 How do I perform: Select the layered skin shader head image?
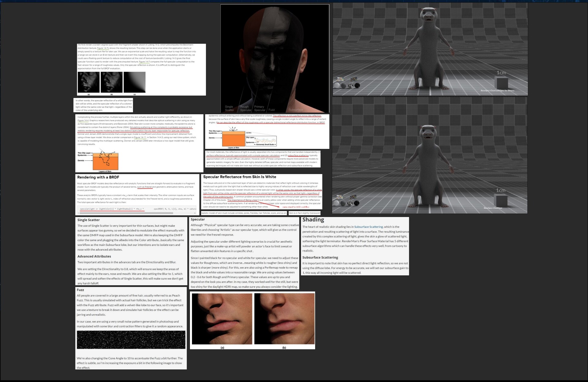point(275,58)
